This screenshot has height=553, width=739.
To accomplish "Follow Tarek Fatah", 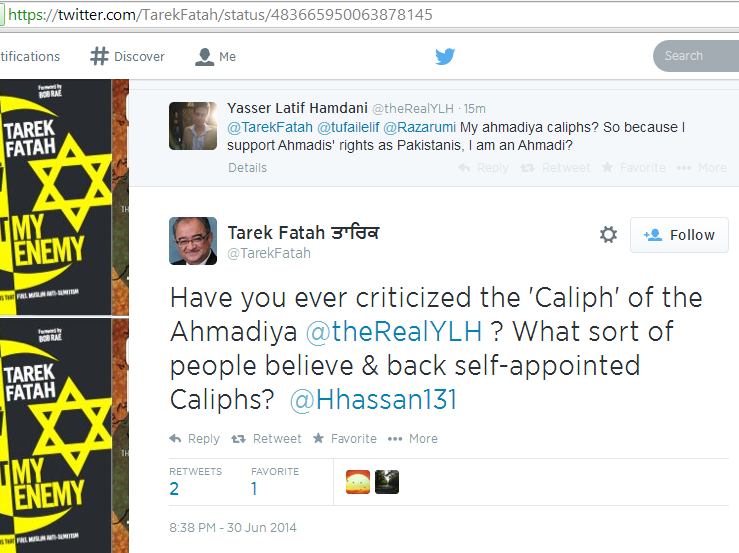I will (x=679, y=235).
